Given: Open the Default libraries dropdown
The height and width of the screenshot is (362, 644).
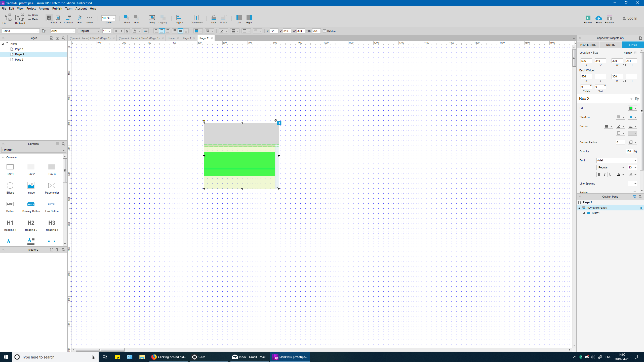Looking at the screenshot, I should click(x=33, y=150).
